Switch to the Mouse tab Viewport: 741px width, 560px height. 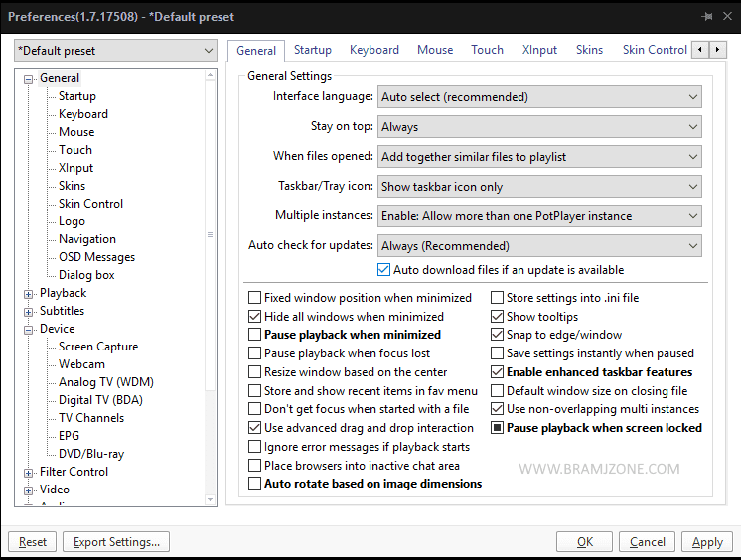435,50
